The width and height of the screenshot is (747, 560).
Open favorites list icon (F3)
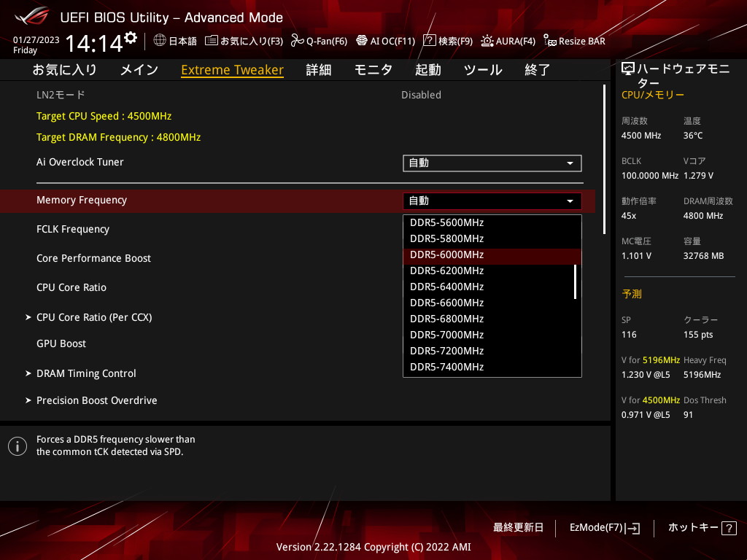(x=211, y=41)
